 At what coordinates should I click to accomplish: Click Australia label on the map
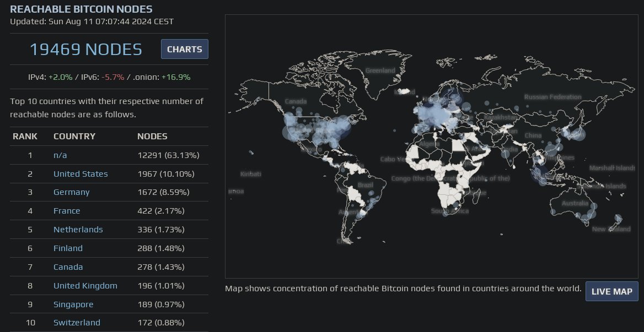coord(575,203)
